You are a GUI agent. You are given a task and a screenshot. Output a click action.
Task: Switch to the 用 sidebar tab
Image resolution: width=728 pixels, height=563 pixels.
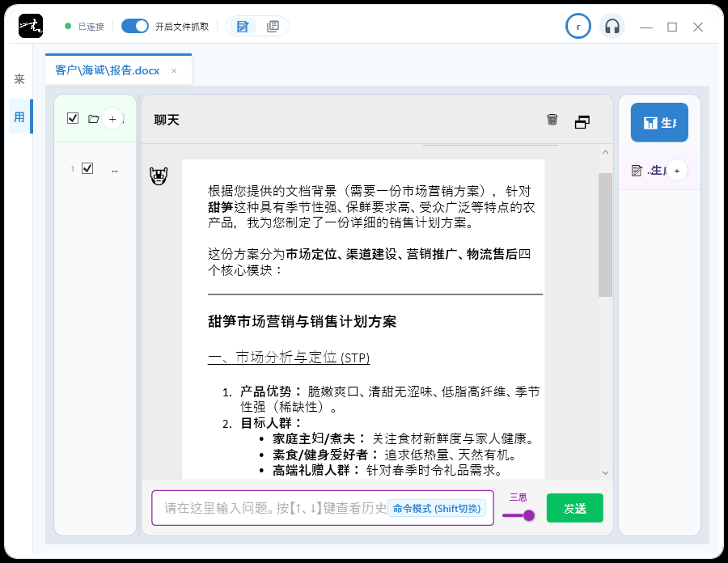click(19, 116)
